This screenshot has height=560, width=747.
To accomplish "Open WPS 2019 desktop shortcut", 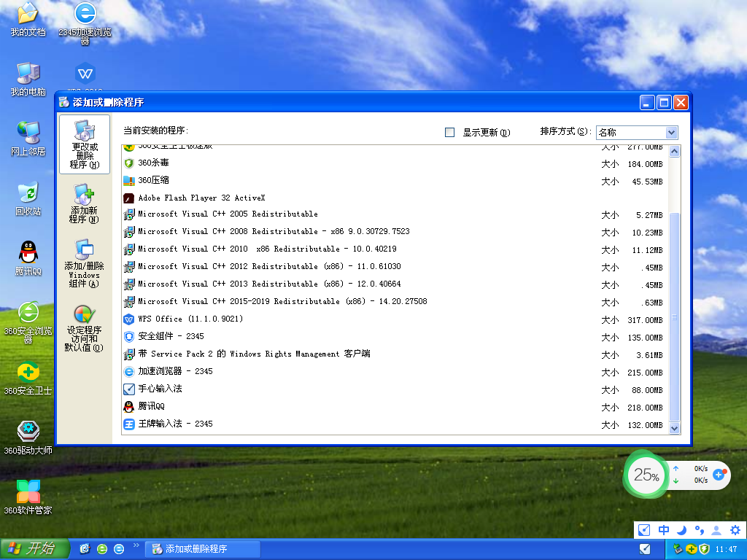I will click(85, 73).
